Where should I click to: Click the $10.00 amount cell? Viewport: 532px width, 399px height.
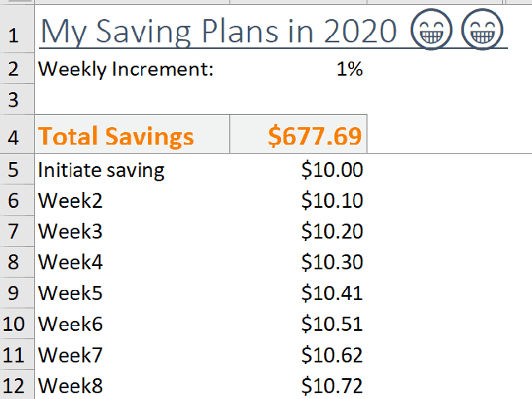point(332,170)
